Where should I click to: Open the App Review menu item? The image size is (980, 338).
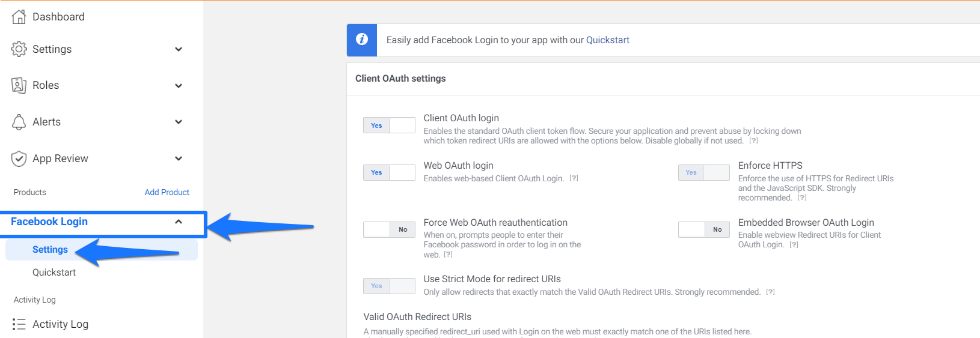coord(60,158)
